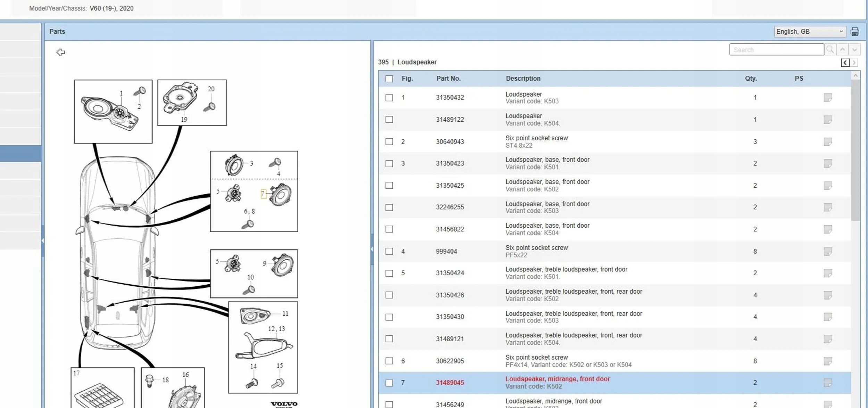Click note icon for part 999404
Screen dimensions: 868x408
[x=827, y=251]
